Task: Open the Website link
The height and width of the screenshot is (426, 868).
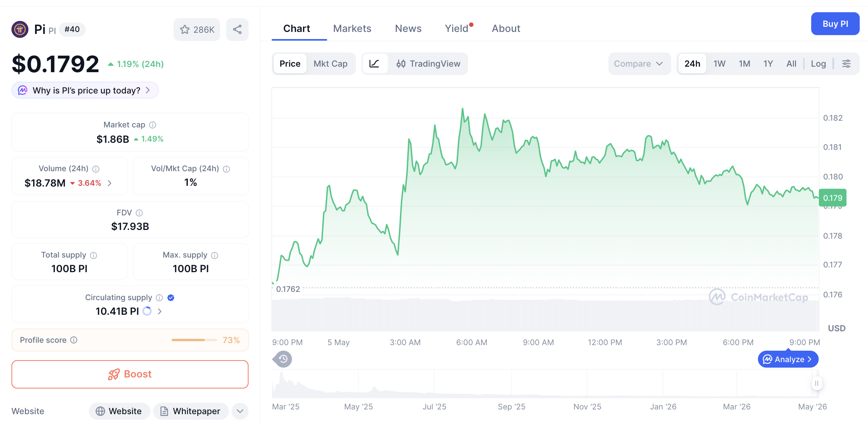Action: tap(119, 411)
